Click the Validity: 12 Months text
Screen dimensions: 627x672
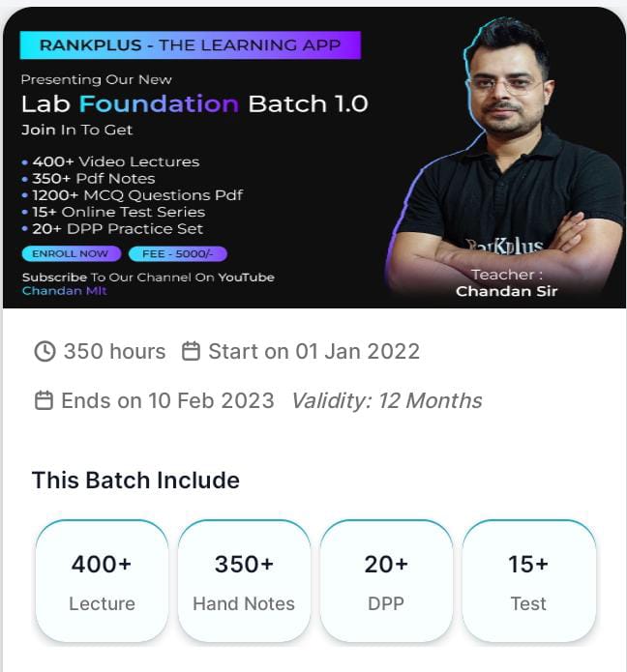tap(387, 400)
